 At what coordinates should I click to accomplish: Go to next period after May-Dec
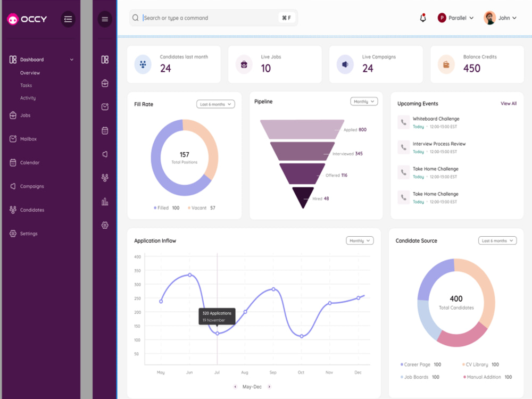(x=269, y=387)
